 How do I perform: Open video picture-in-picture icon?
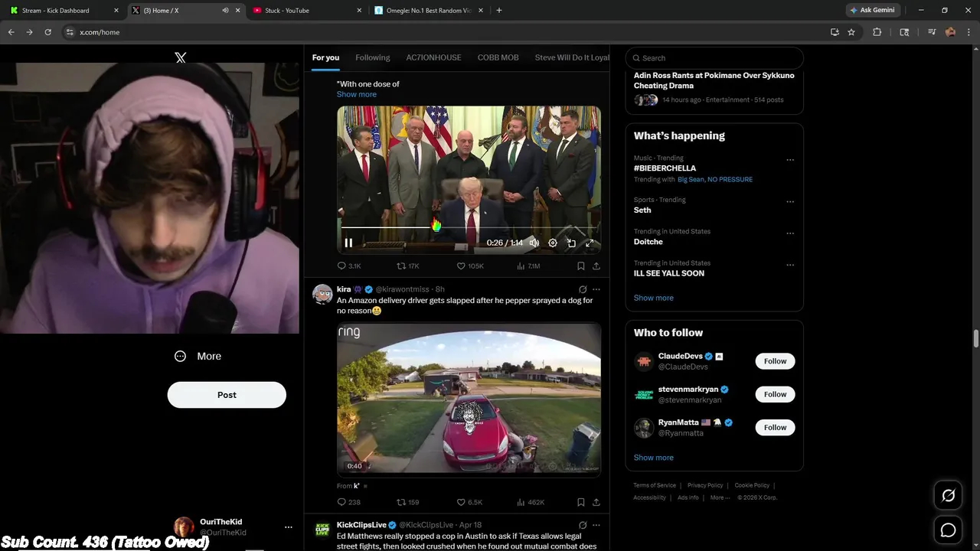coord(571,243)
